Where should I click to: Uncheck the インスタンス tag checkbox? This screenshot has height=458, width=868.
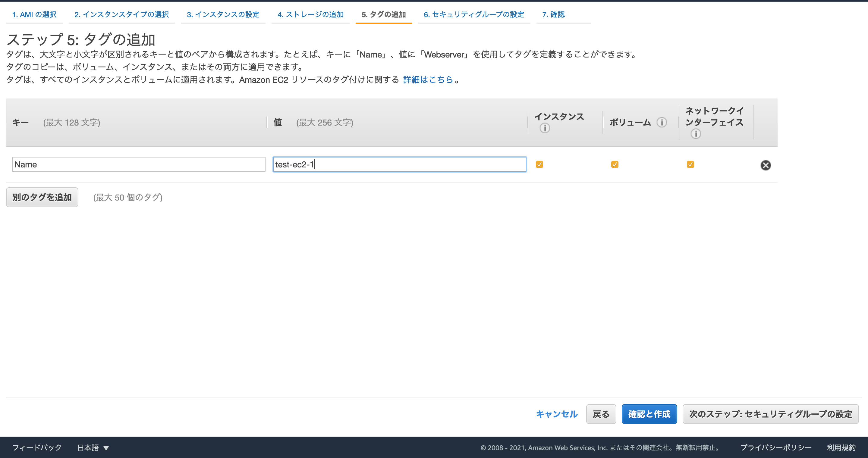539,164
